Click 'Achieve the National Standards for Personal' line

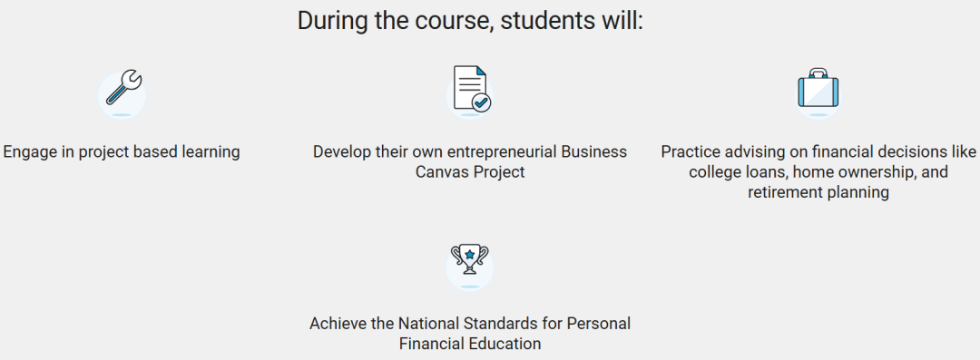pyautogui.click(x=470, y=324)
